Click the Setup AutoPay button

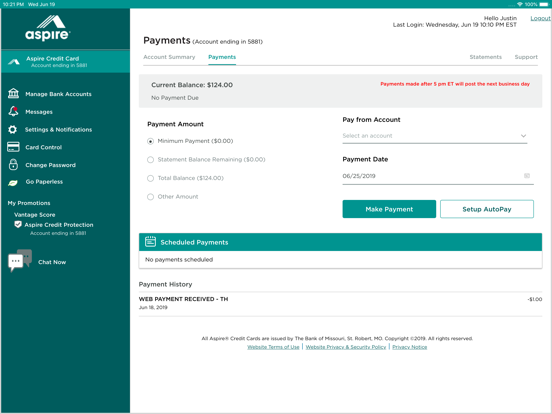click(x=487, y=209)
